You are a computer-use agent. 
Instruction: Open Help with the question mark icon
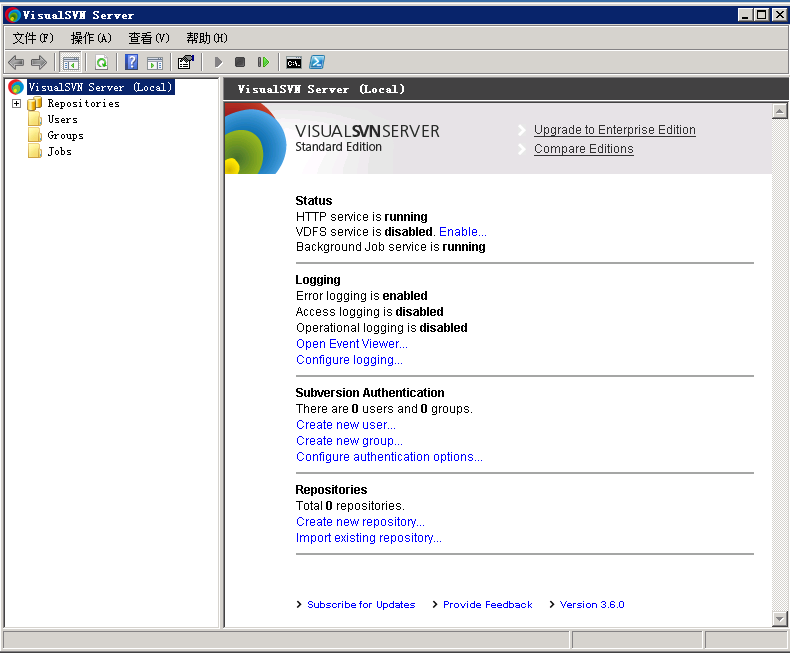click(x=131, y=62)
